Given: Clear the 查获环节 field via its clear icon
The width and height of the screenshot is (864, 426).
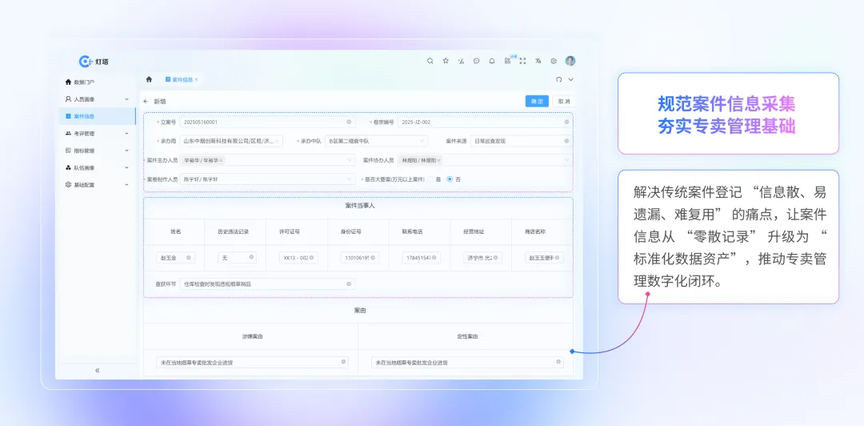Looking at the screenshot, I should pyautogui.click(x=348, y=284).
